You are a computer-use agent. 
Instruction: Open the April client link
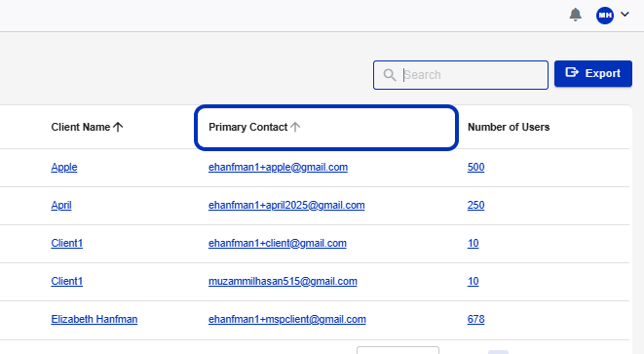pos(61,205)
